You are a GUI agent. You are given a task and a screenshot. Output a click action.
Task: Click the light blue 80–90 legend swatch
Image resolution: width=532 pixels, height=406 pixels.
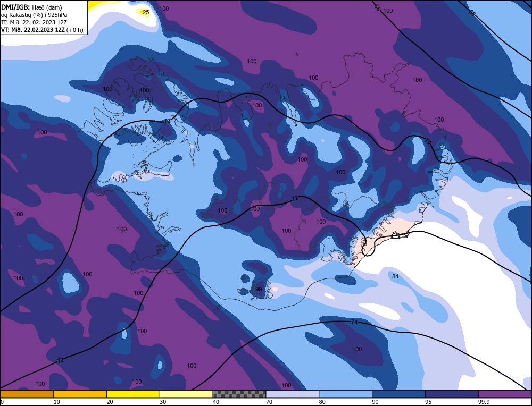click(345, 394)
